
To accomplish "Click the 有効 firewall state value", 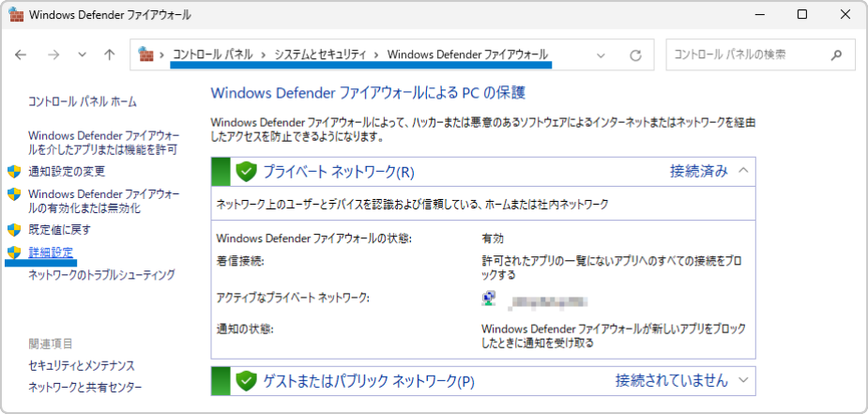I will pyautogui.click(x=493, y=238).
